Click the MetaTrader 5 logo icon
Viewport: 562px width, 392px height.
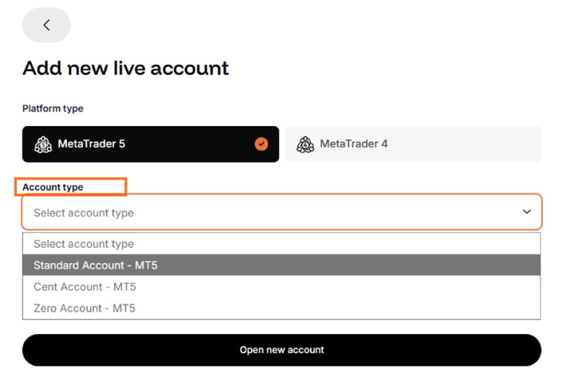coord(43,144)
